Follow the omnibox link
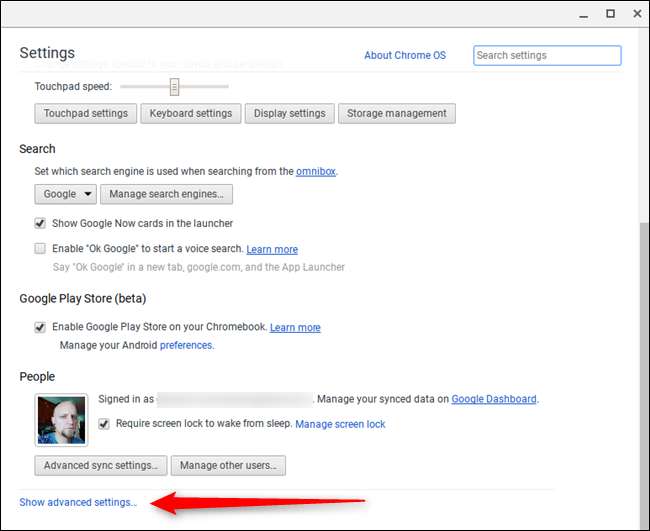 pos(316,171)
